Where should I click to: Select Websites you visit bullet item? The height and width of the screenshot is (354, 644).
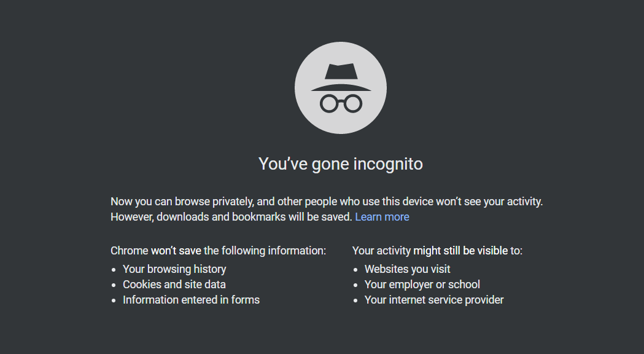tap(408, 269)
